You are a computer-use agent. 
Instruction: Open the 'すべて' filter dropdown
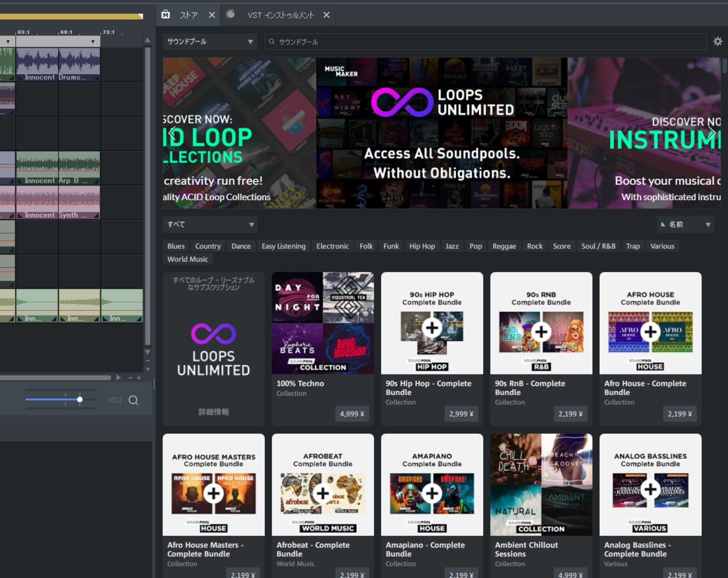[210, 224]
